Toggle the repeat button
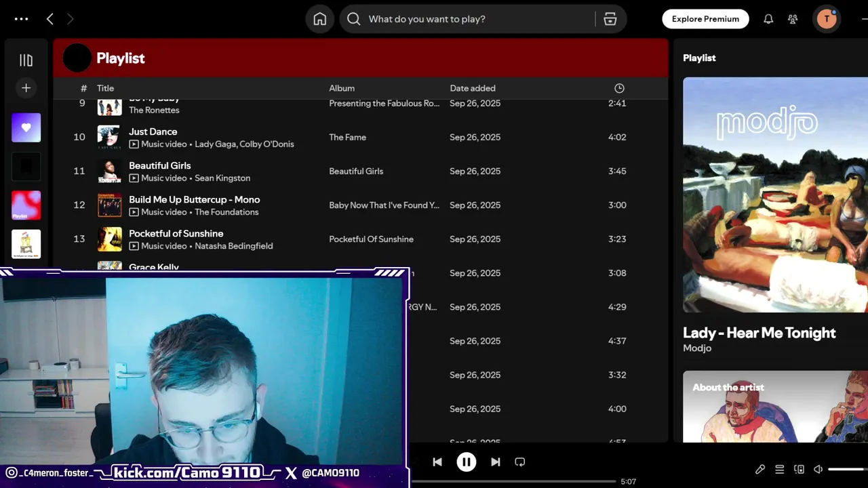Viewport: 868px width, 488px height. [x=520, y=462]
